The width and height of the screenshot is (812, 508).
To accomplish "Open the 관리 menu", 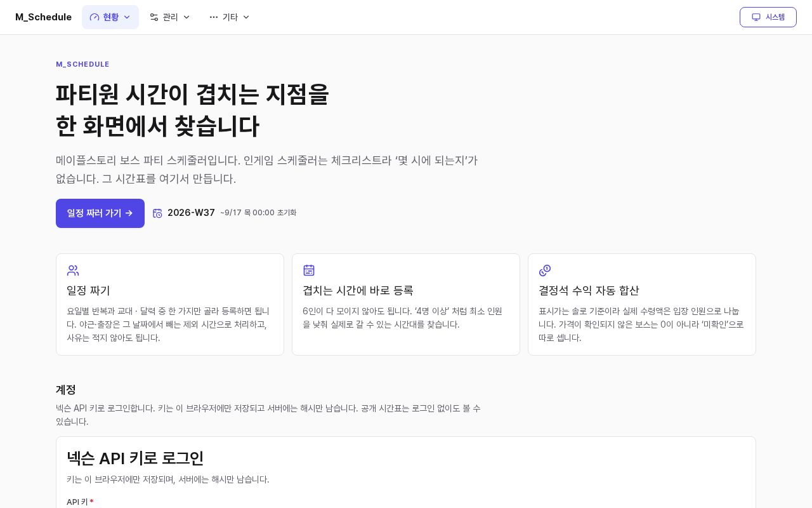I will 170,17.
